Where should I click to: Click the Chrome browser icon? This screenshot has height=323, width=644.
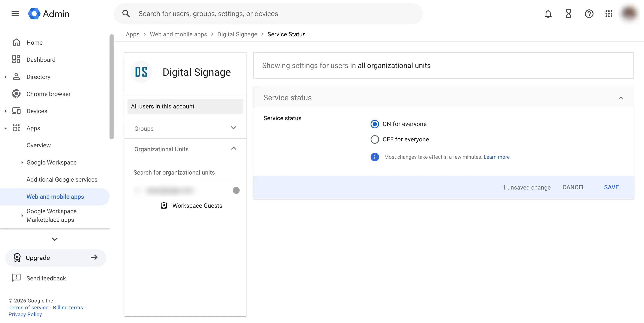pyautogui.click(x=16, y=94)
